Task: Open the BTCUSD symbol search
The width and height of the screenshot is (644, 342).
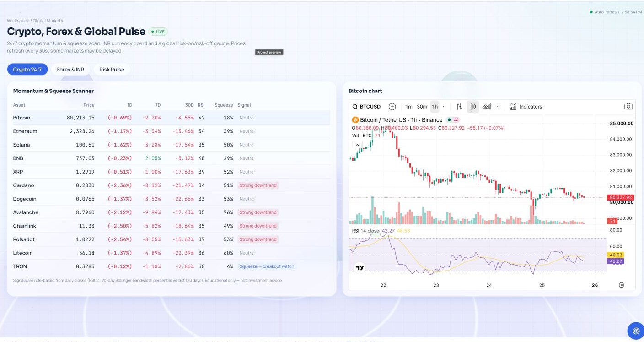Action: tap(366, 107)
